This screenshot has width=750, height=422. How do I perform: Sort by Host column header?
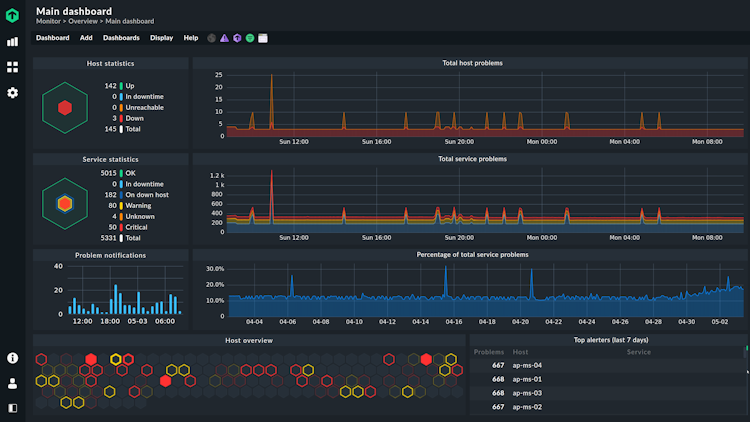(520, 352)
